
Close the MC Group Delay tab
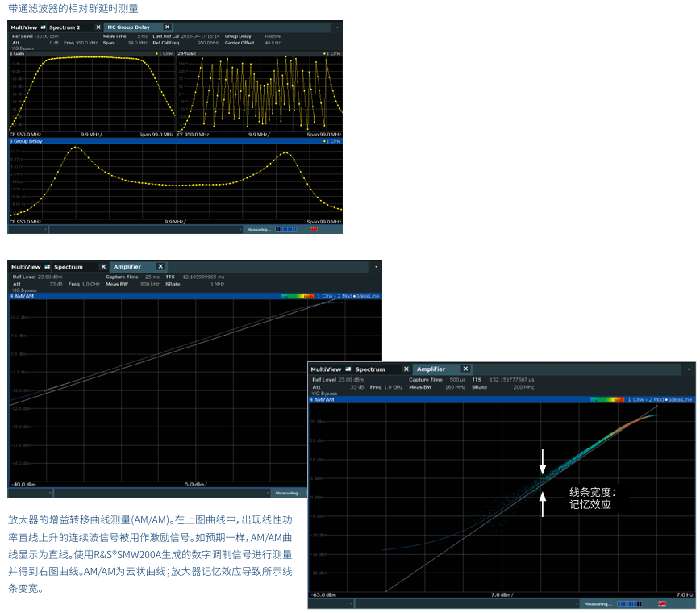[x=167, y=27]
